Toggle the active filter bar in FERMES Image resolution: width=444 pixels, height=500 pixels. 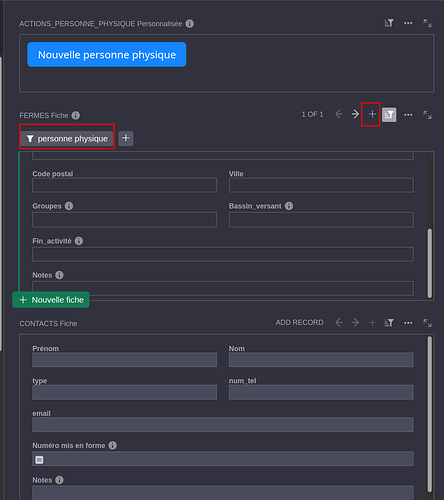[389, 115]
